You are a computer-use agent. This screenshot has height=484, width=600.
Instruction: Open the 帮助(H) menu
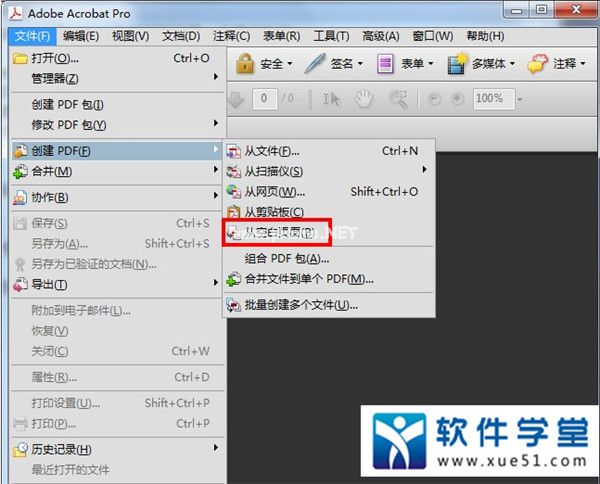click(485, 36)
